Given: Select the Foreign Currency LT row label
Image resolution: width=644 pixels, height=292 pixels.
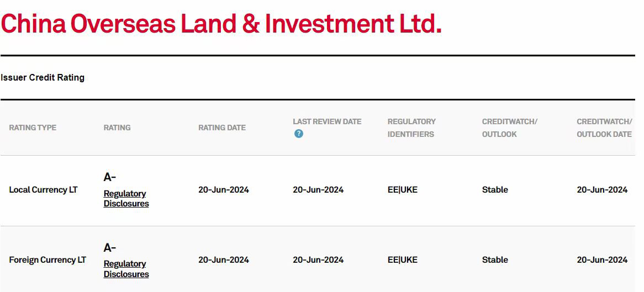Looking at the screenshot, I should click(47, 260).
